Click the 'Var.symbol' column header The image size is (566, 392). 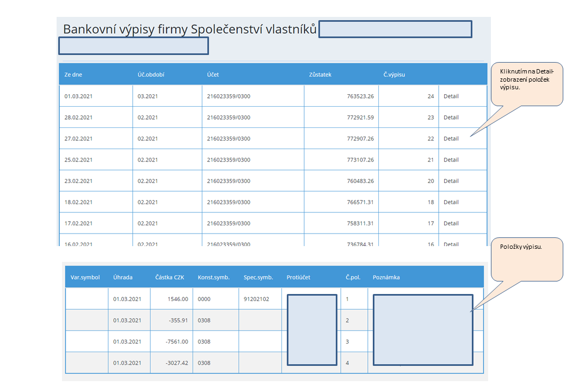click(x=85, y=277)
